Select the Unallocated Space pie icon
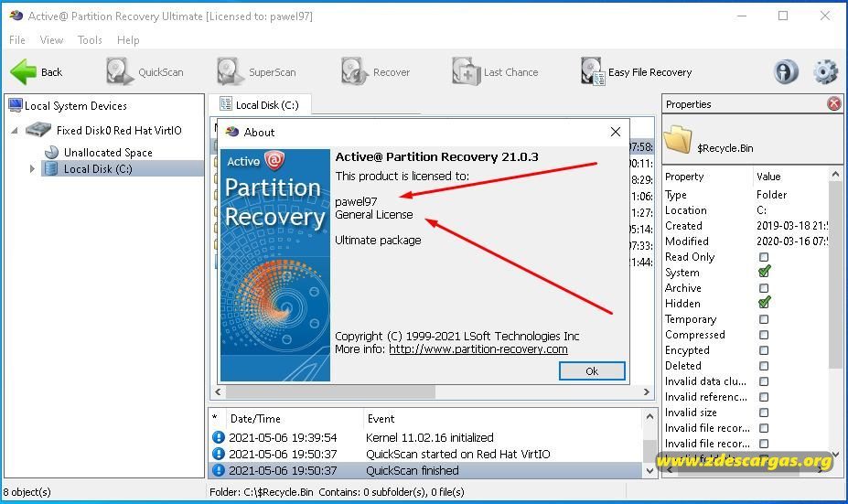Viewport: 848px width, 504px height. pos(52,153)
